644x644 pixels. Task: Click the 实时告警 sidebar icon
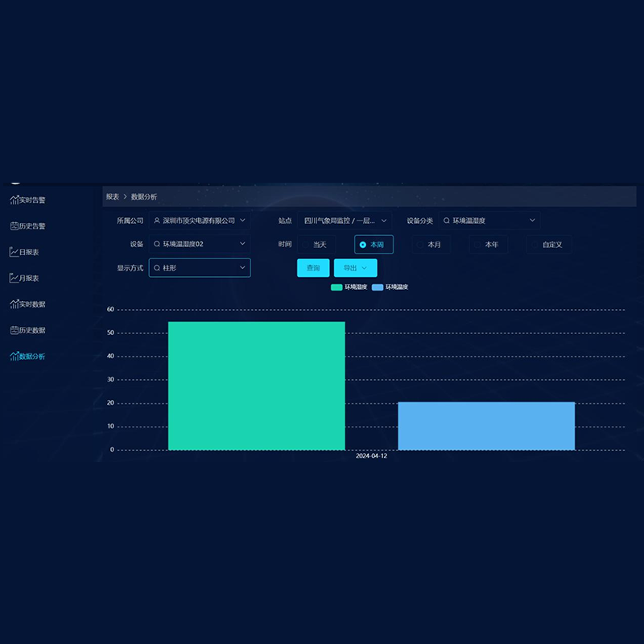tap(14, 200)
